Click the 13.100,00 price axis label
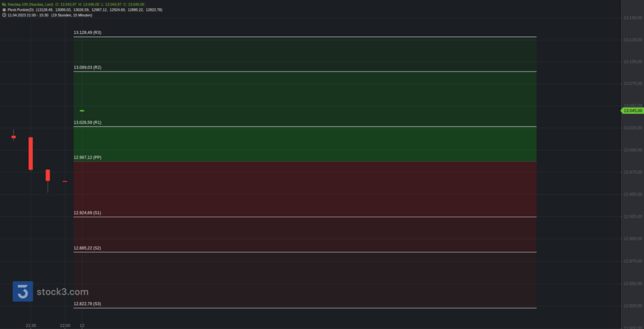This screenshot has width=644, height=329. point(633,62)
